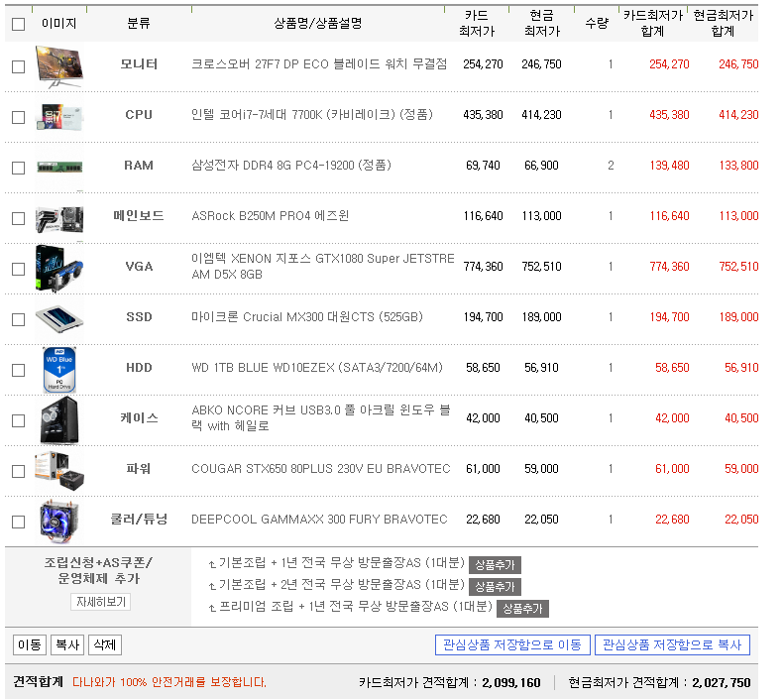Open the Samsung RAM product thumbnail
Image resolution: width=784 pixels, height=699 pixels.
(x=59, y=166)
